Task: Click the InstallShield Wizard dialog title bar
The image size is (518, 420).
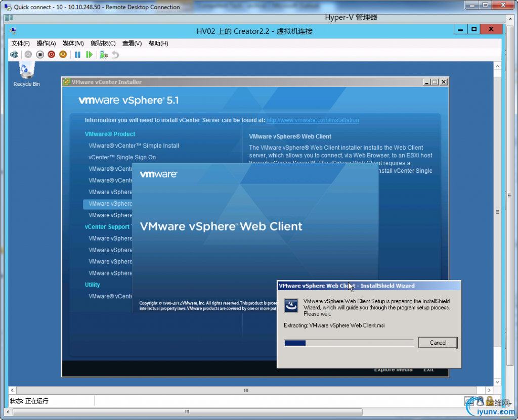Action: [369, 286]
